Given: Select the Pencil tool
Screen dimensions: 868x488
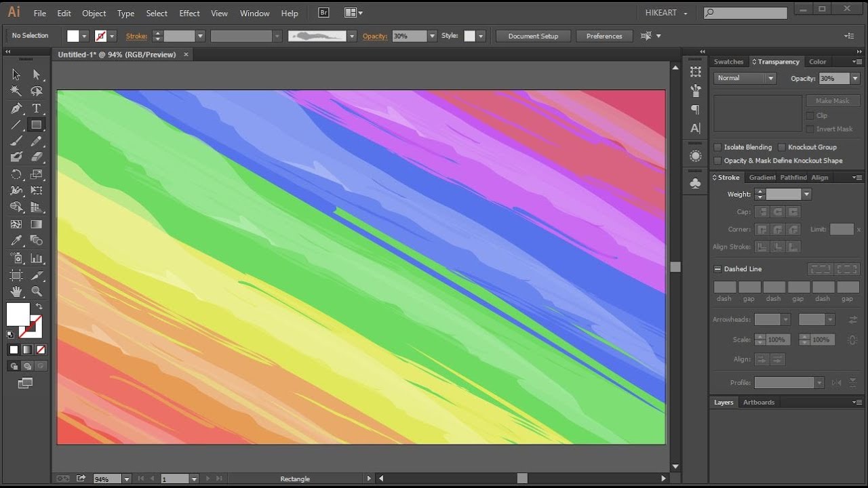Looking at the screenshot, I should click(x=37, y=141).
